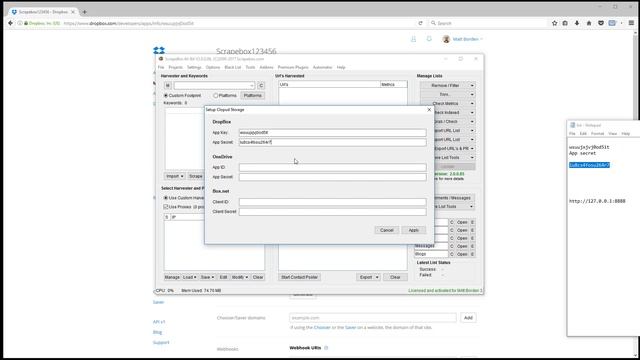Click the Matt Borden account avatar

pyautogui.click(x=446, y=39)
